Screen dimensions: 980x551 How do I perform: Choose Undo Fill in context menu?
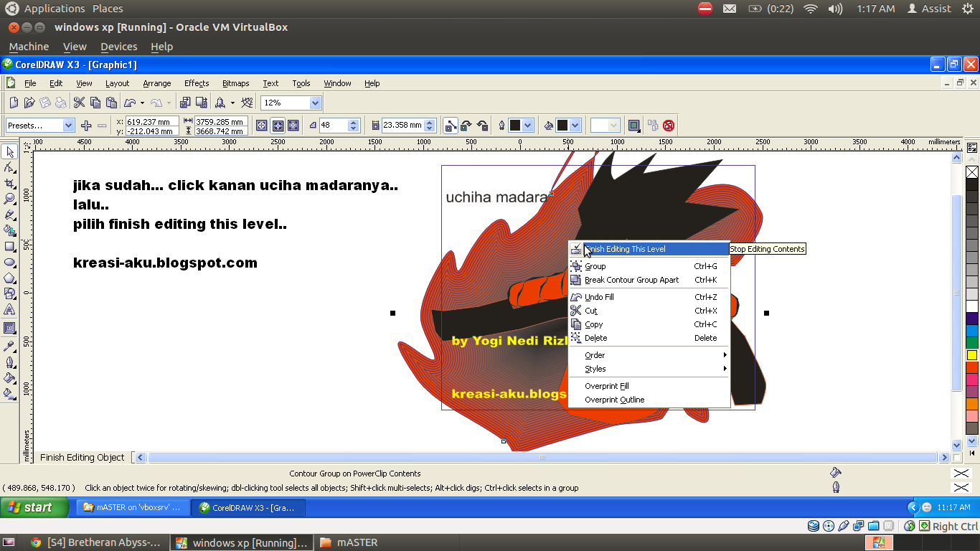(x=649, y=297)
